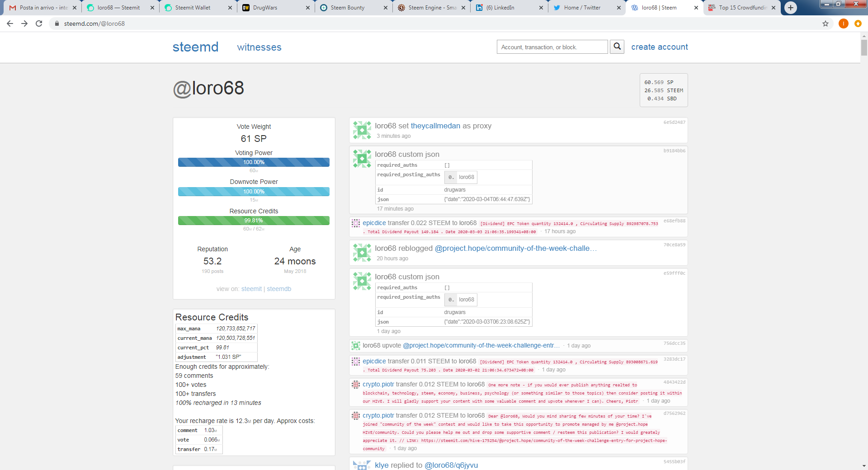Click the Voting Power 100.00% bar
Viewport: 868px width, 470px height.
(x=254, y=162)
